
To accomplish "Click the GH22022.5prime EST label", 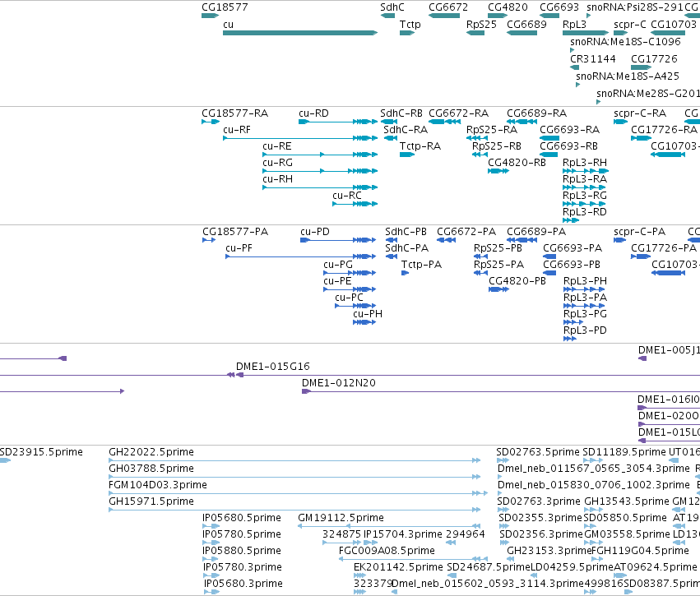I will [x=151, y=452].
